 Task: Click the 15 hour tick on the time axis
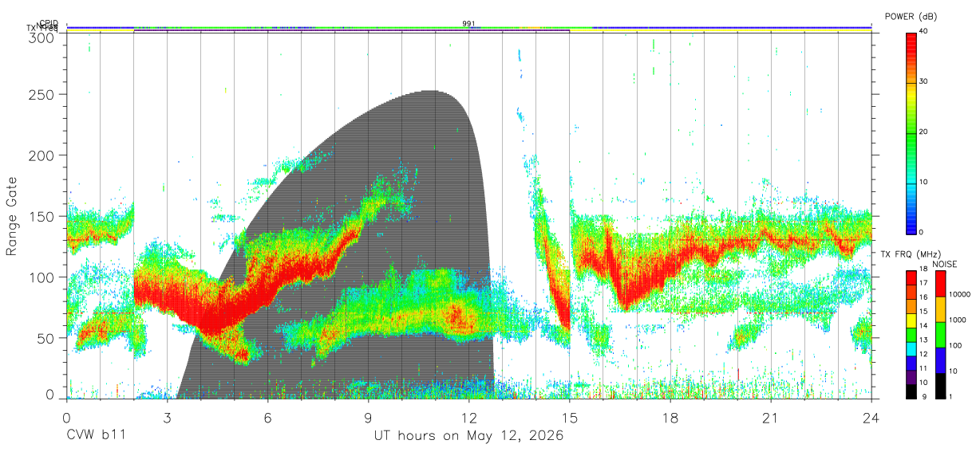pyautogui.click(x=570, y=418)
